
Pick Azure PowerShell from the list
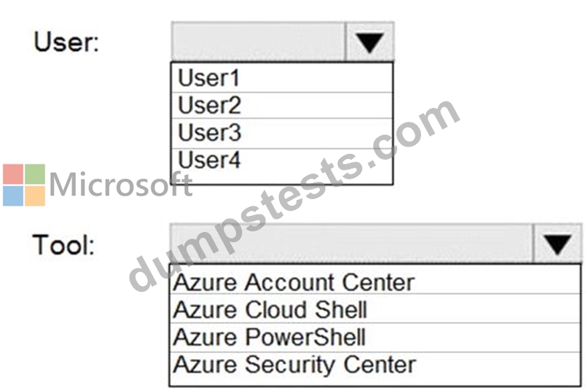(375, 337)
